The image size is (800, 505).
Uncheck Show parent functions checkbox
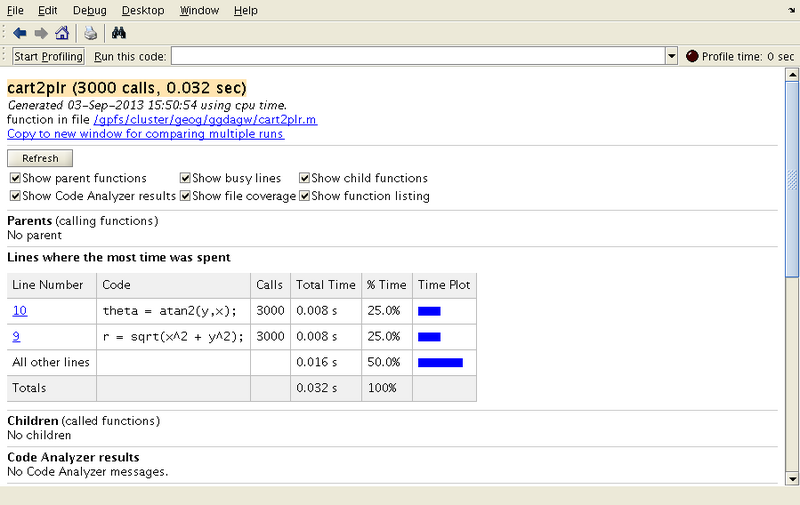[x=14, y=178]
